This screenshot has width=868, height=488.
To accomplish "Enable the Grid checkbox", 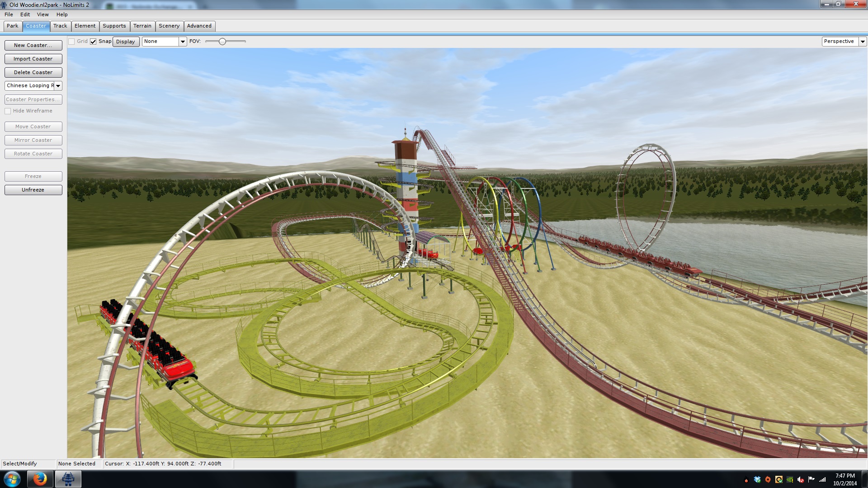I will pyautogui.click(x=71, y=42).
